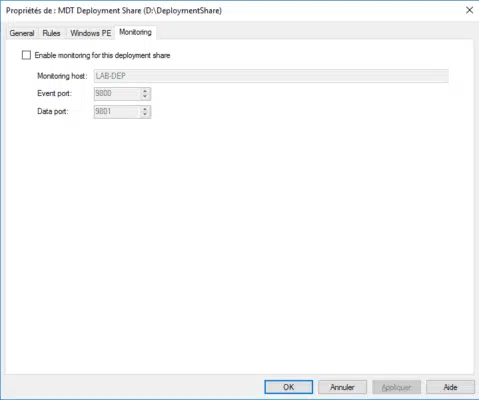Confirm with the OK button
This screenshot has height=400, width=479.
pos(289,387)
